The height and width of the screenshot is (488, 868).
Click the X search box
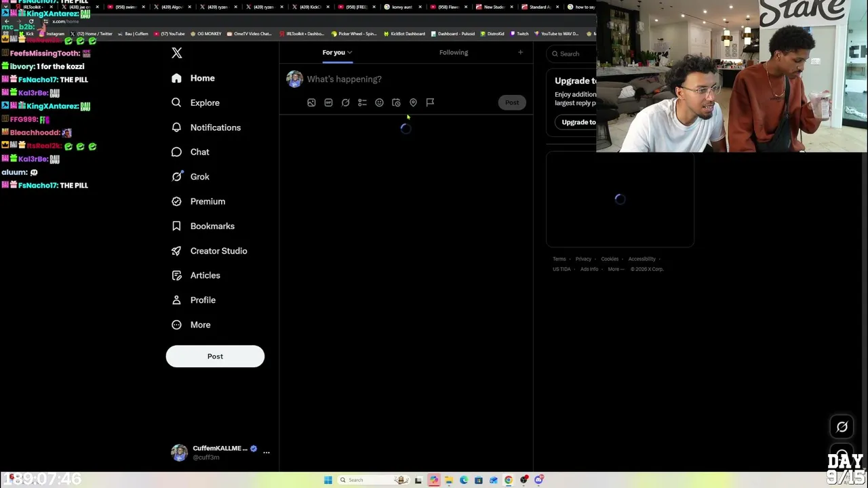point(572,54)
